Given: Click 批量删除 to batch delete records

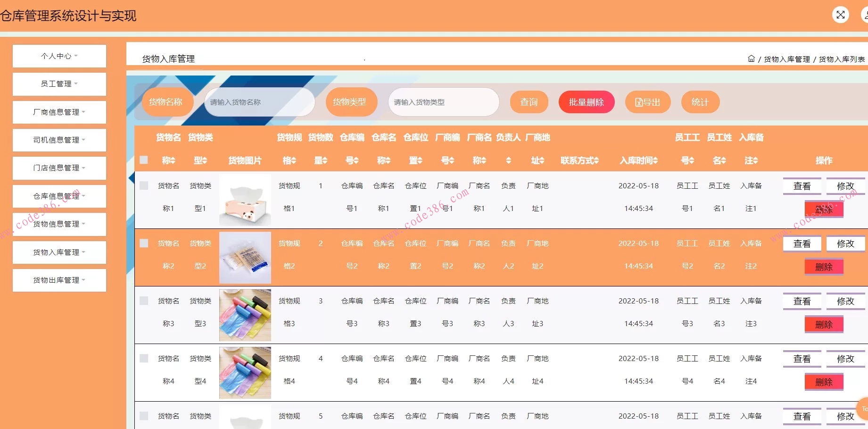Looking at the screenshot, I should [x=587, y=101].
